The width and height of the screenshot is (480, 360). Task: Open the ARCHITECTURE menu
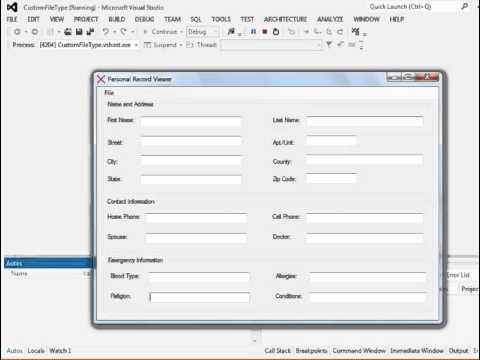click(285, 19)
